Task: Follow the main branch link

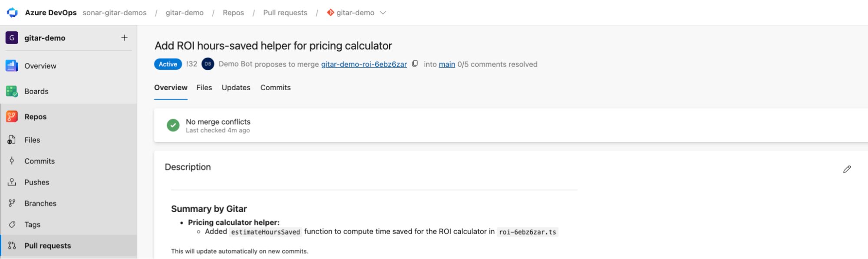Action: click(x=447, y=64)
